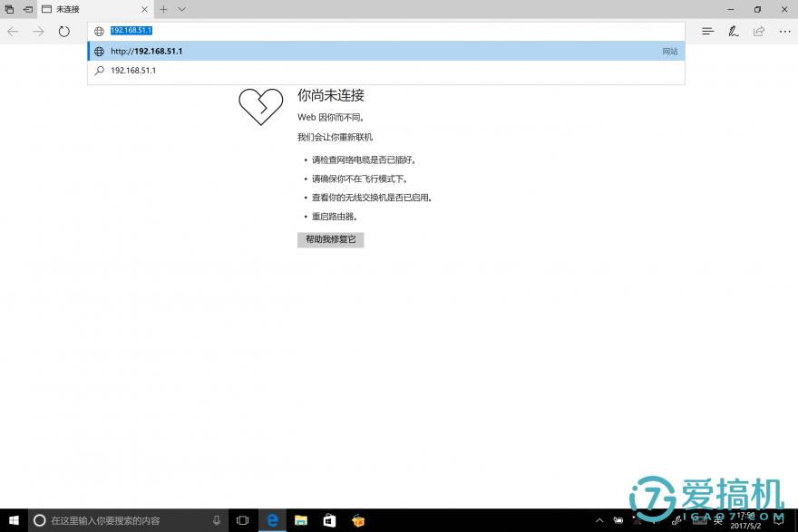Show hidden icons in the system tray
This screenshot has width=798, height=532.
click(x=599, y=520)
